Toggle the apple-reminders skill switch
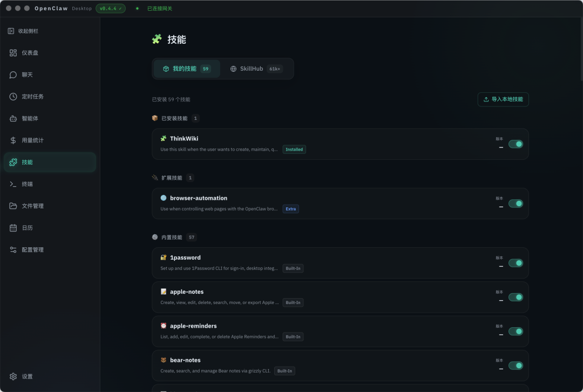Viewport: 583px width, 392px height. 516,332
